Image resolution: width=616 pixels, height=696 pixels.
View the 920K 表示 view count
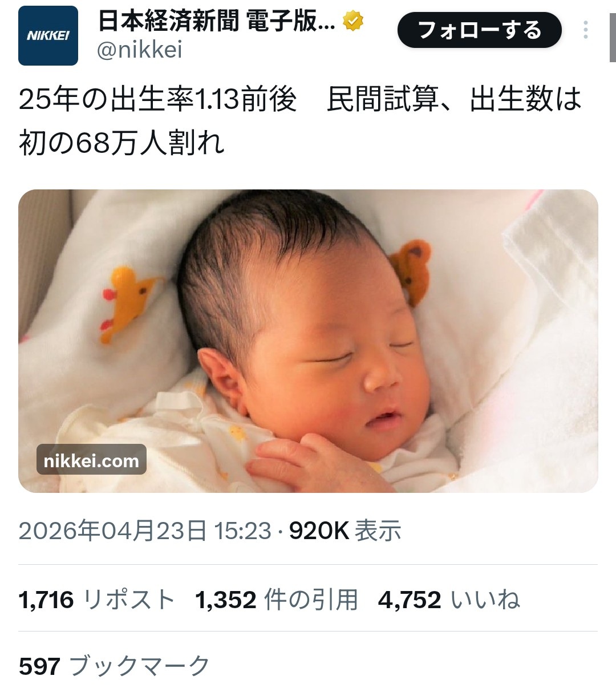click(345, 531)
